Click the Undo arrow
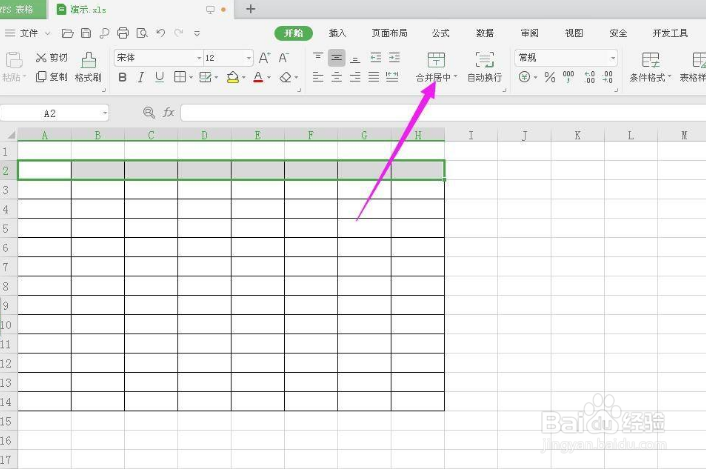Screen dimensions: 706x469 (160, 33)
